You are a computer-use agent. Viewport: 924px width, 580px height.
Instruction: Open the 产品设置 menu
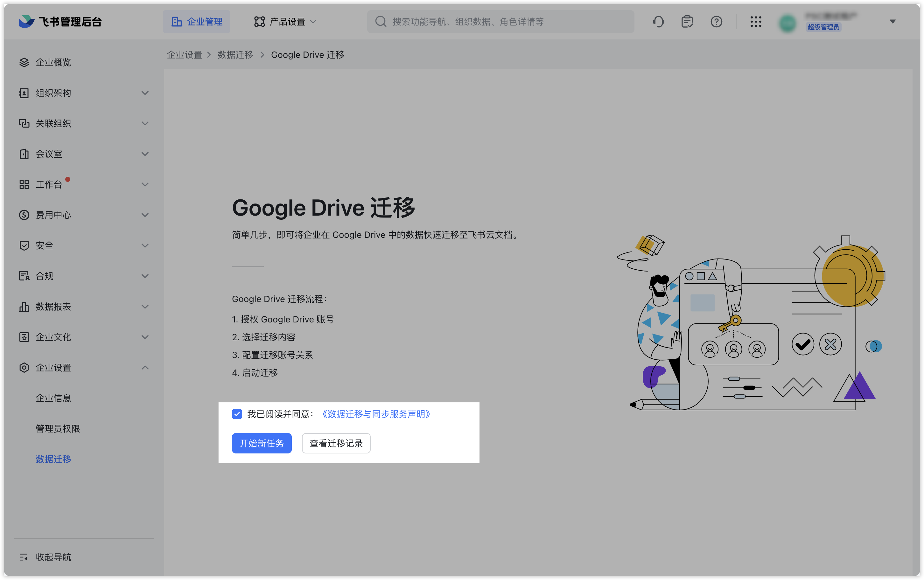click(x=285, y=22)
